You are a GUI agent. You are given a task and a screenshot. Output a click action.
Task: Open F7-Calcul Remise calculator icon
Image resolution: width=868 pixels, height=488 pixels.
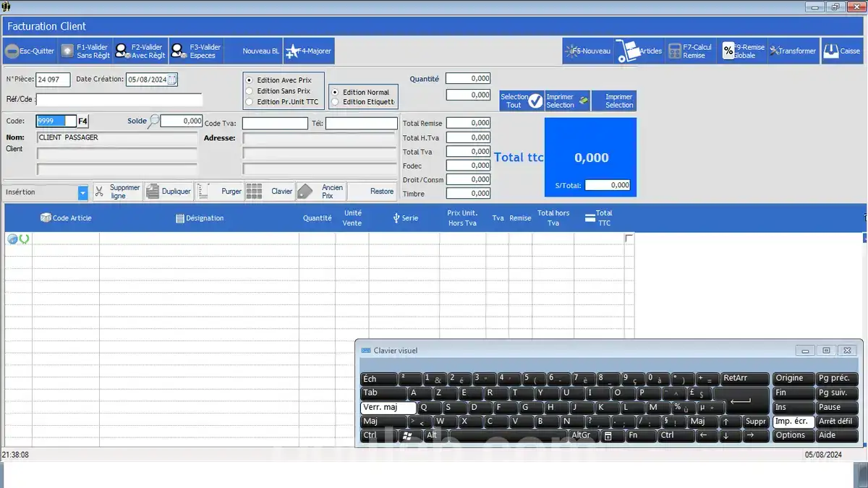pyautogui.click(x=674, y=51)
